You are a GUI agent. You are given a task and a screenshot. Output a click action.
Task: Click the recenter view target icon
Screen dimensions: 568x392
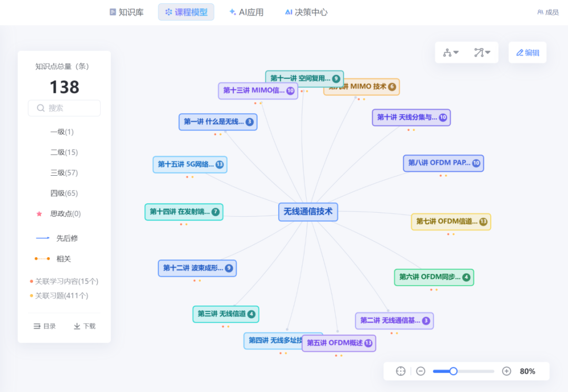pos(401,371)
